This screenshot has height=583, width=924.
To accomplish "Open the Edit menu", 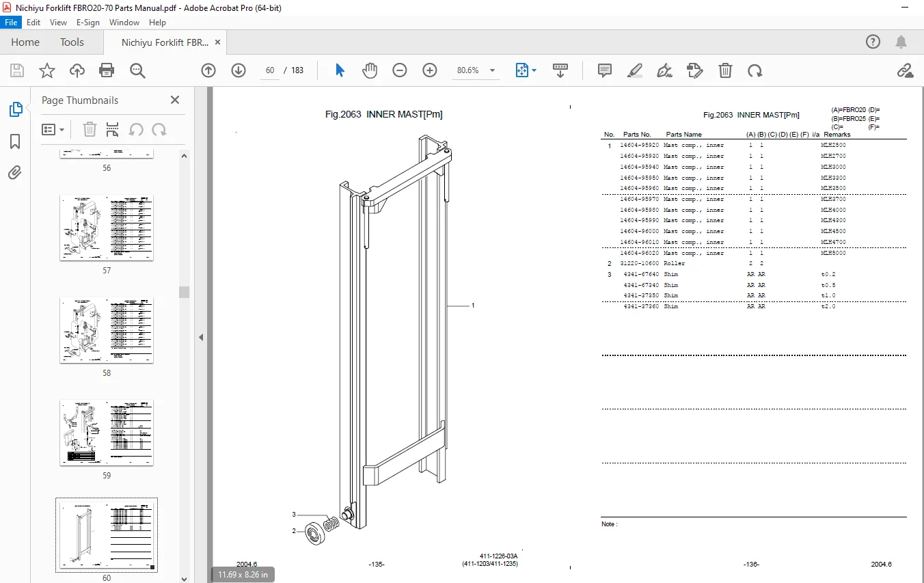I will [x=33, y=23].
